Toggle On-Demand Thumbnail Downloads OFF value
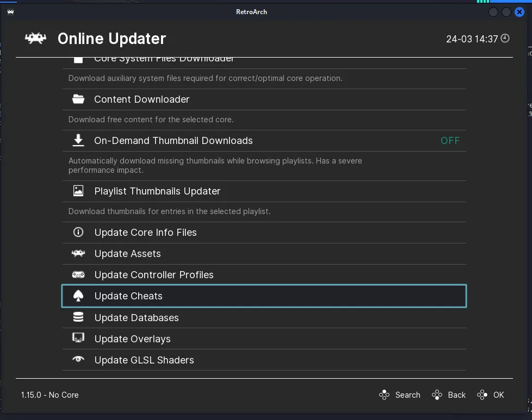Image resolution: width=532 pixels, height=420 pixels. 450,141
